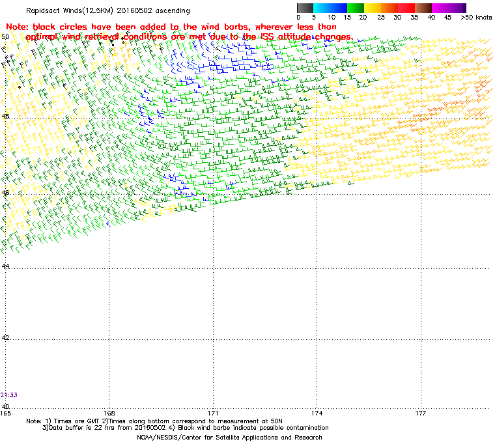Click the gray 0-5 knots color swatch

(305, 8)
